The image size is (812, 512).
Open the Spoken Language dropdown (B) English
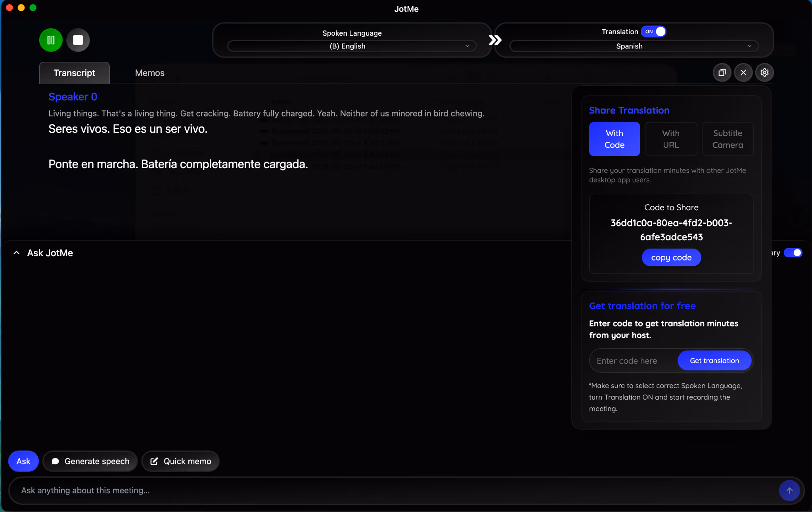tap(352, 46)
